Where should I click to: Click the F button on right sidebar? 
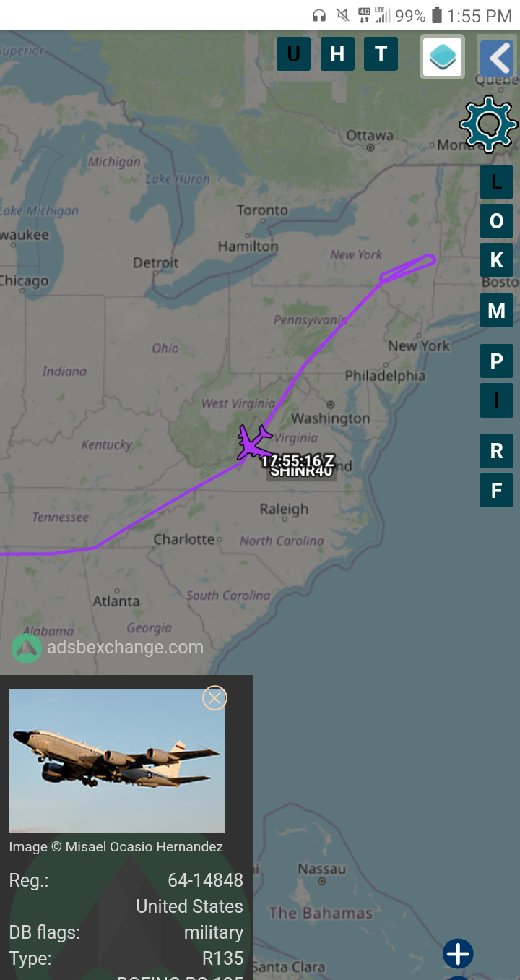496,491
